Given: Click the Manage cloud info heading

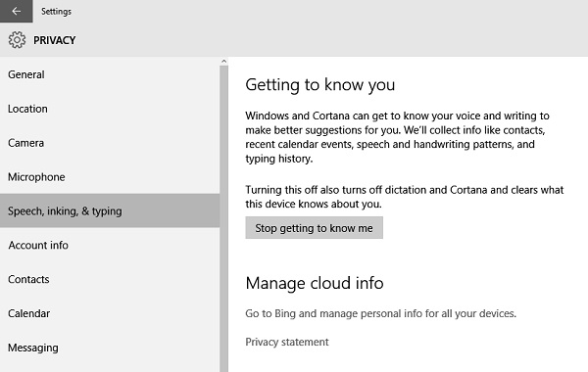Looking at the screenshot, I should 315,283.
